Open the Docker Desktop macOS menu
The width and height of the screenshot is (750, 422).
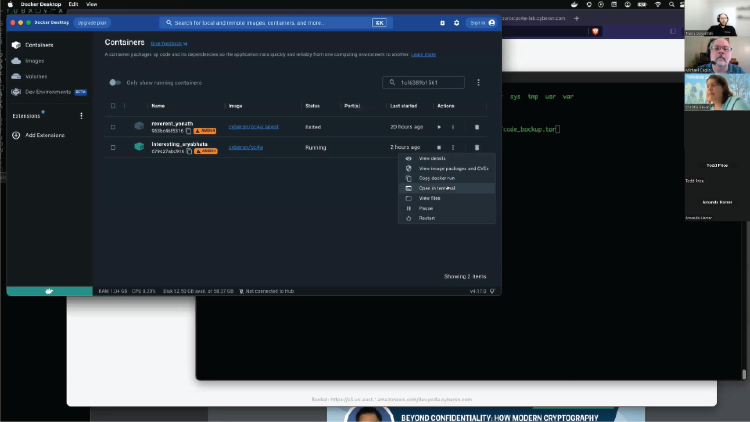(x=41, y=4)
